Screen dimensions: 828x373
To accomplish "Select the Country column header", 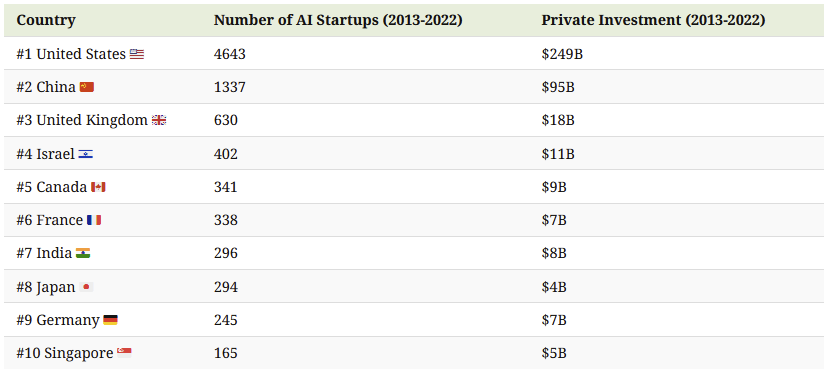I will coord(46,20).
